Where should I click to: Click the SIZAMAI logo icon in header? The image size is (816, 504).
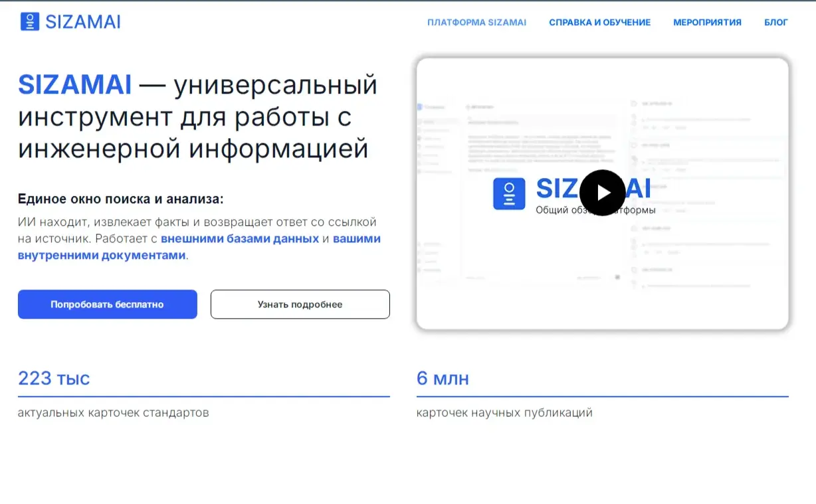(x=30, y=22)
